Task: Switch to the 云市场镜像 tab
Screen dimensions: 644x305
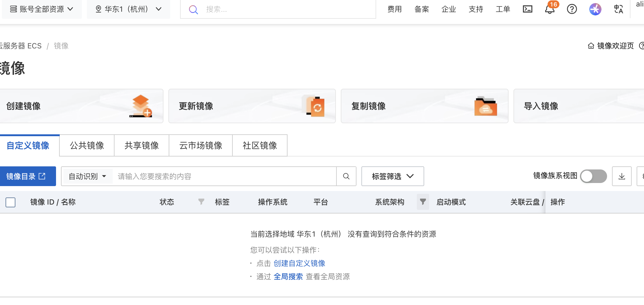Action: (x=200, y=145)
